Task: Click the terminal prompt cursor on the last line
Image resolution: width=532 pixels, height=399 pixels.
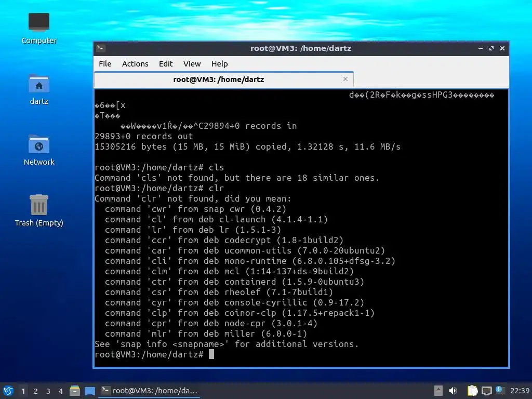Action: coord(211,354)
